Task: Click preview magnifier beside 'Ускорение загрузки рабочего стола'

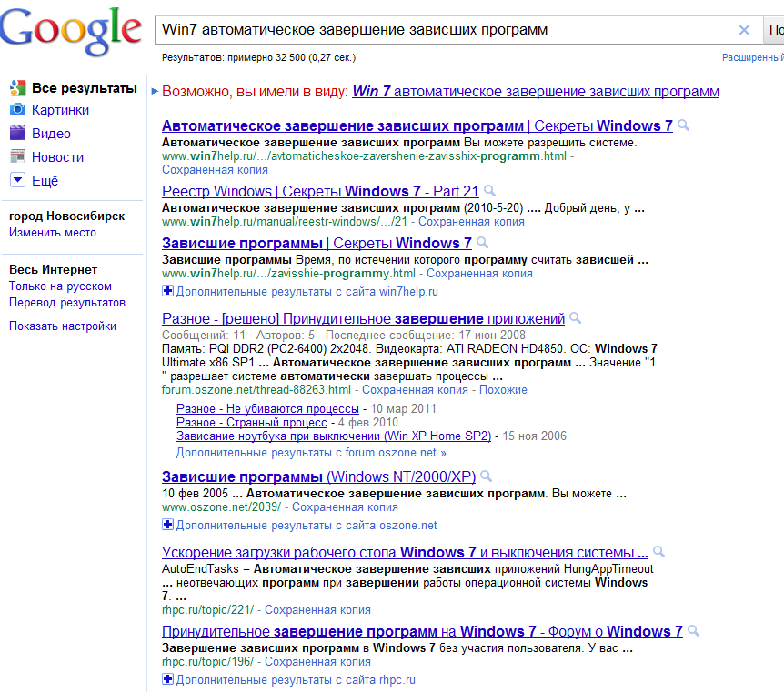Action: click(x=659, y=551)
